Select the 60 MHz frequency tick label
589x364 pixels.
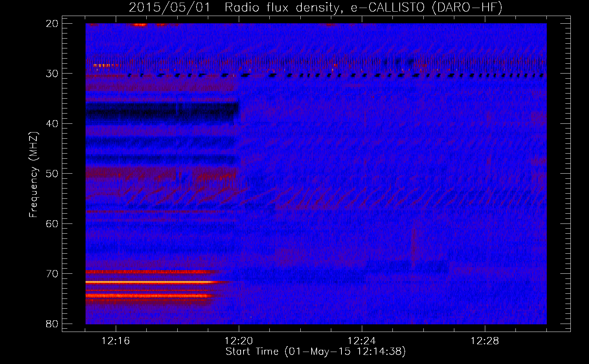tap(52, 223)
